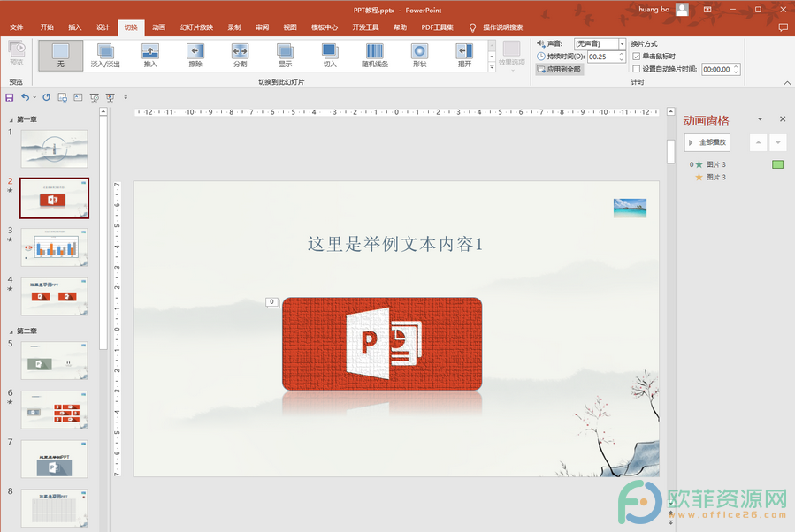Image resolution: width=795 pixels, height=532 pixels.
Task: Click the orange star 图片 3 animation entry
Action: [711, 177]
